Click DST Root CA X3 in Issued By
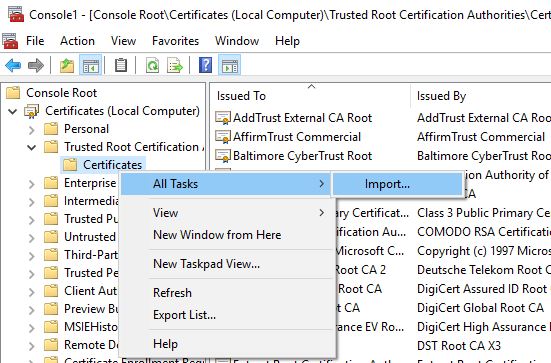Viewport: 551px width, 363px height. coord(459,346)
